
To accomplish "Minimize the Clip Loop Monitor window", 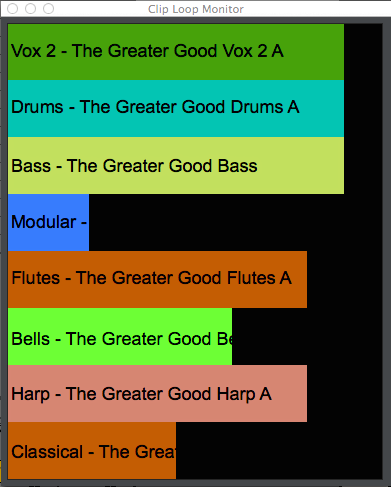I will (x=31, y=9).
